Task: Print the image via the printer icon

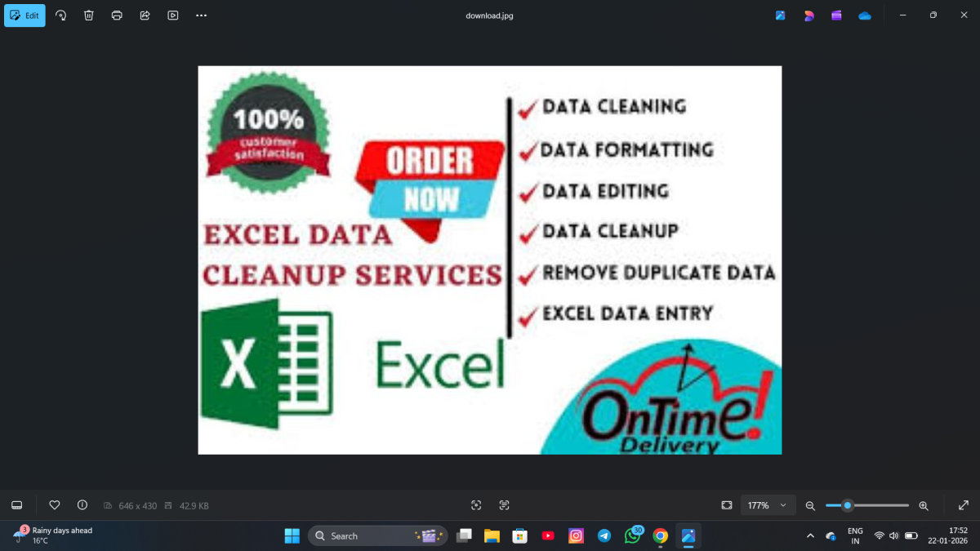Action: tap(117, 16)
